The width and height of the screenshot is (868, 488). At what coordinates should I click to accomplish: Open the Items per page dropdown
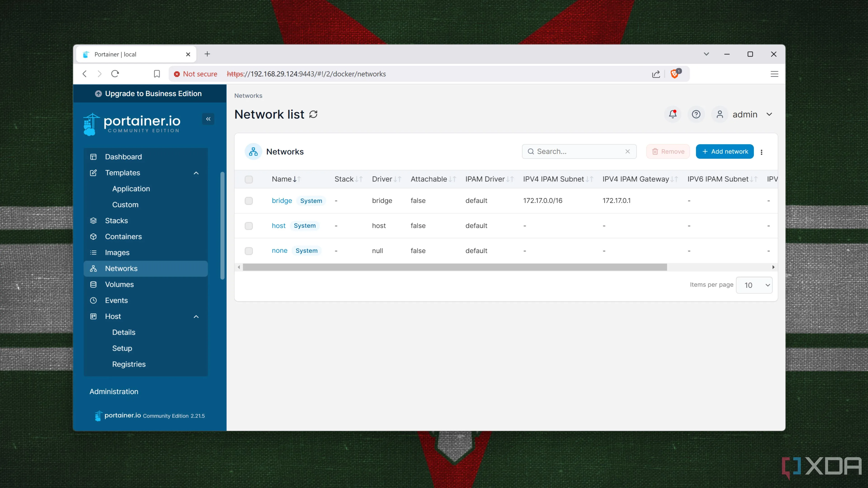coord(754,285)
